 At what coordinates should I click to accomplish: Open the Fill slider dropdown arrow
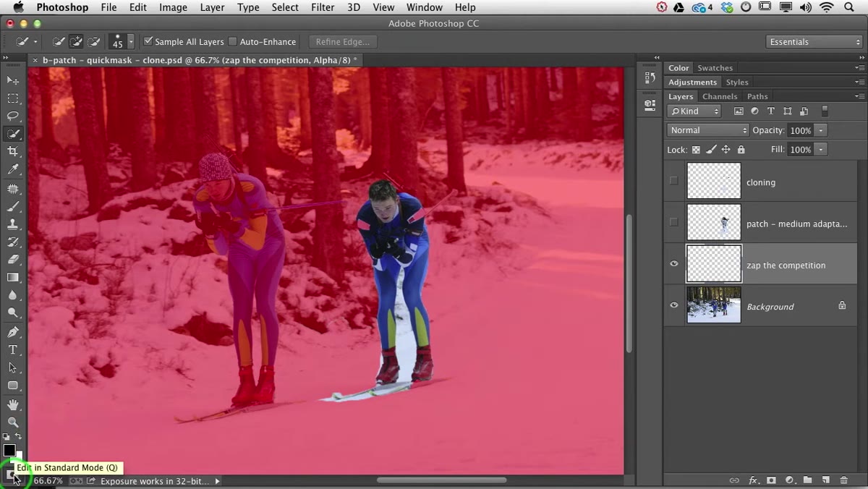coord(820,149)
